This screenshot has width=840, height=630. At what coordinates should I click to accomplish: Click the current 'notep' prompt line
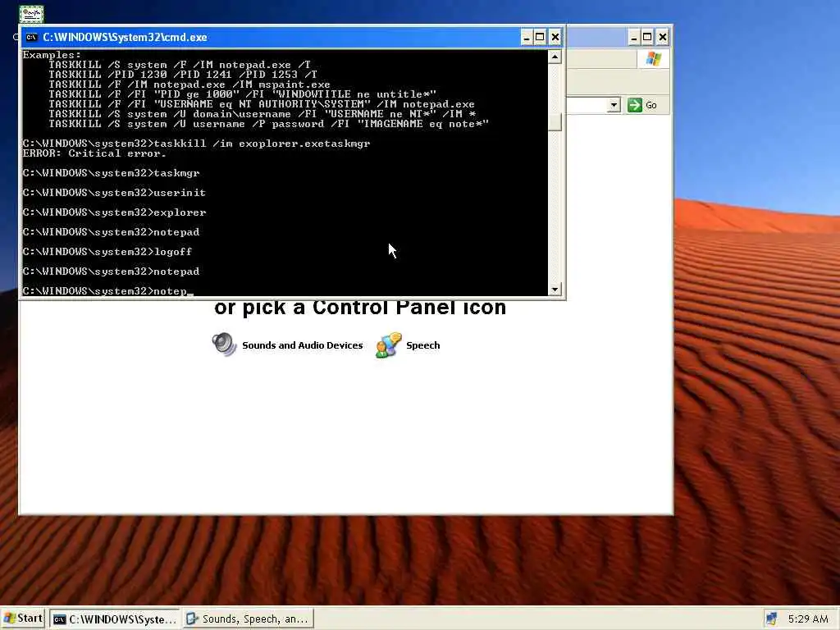(x=107, y=291)
